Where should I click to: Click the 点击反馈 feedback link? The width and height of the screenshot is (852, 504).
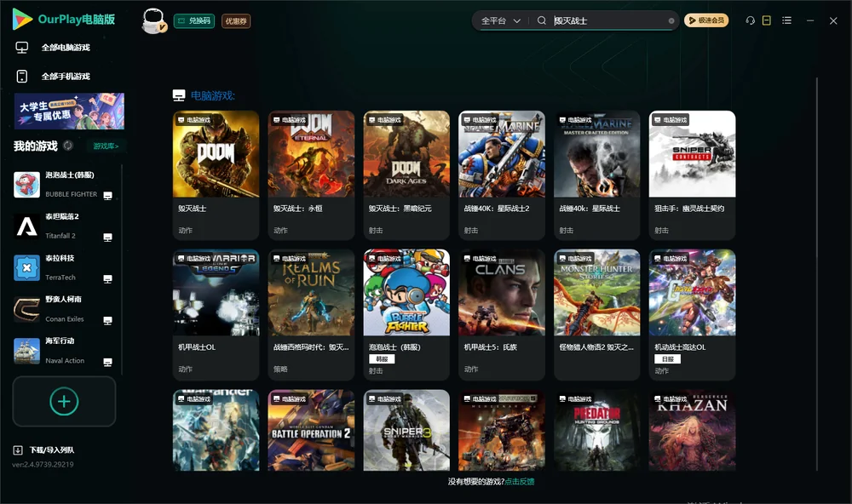[x=520, y=482]
